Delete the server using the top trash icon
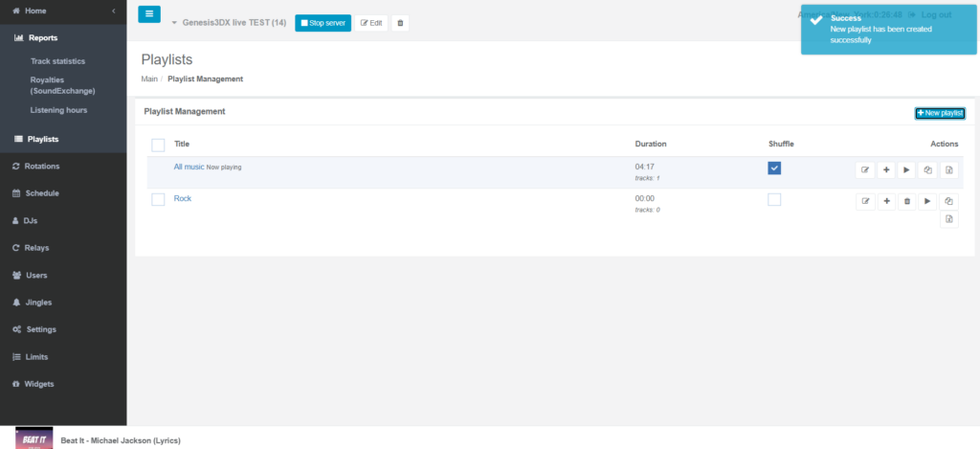This screenshot has width=980, height=449. (x=400, y=22)
